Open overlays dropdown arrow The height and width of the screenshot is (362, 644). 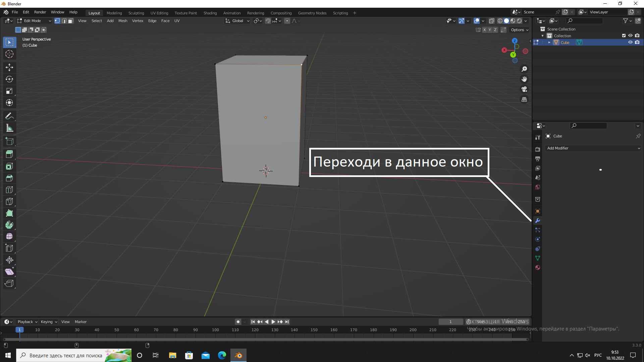[483, 21]
